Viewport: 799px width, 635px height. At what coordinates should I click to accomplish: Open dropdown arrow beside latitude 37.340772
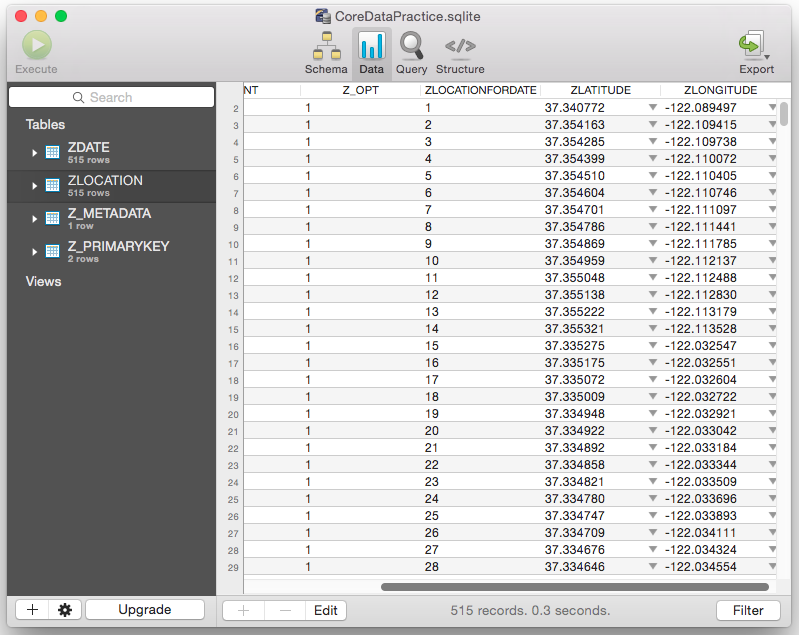click(x=653, y=107)
